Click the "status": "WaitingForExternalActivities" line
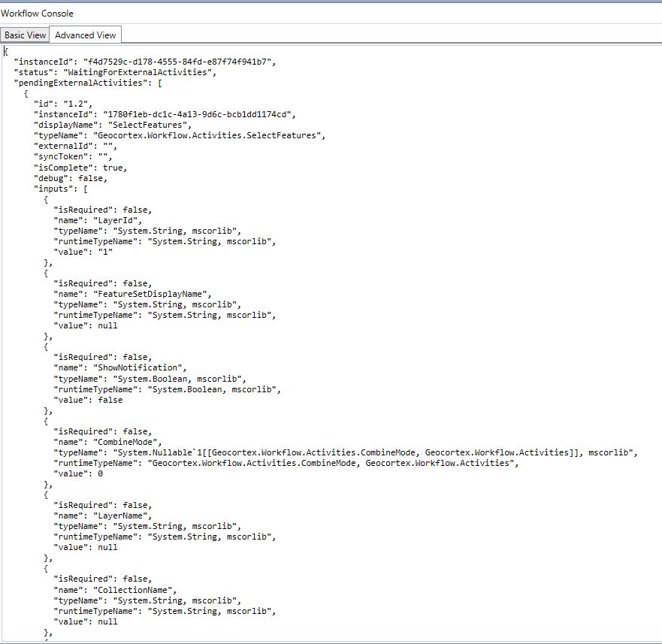Viewport: 662px width, 644px height. (x=115, y=73)
